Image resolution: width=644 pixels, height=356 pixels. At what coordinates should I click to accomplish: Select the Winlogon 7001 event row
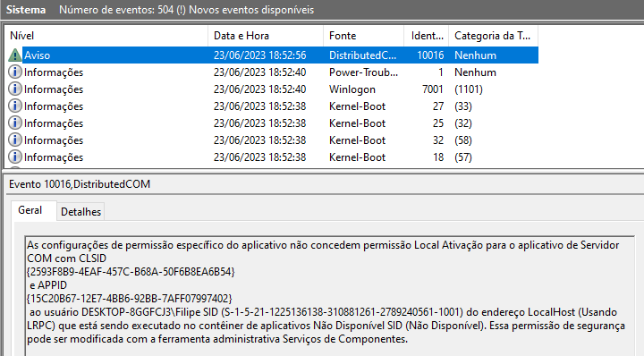(x=271, y=89)
